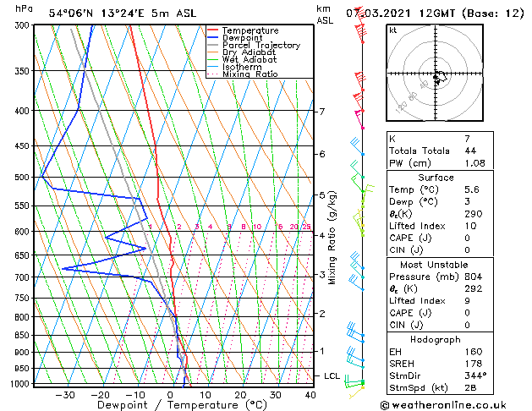Click the K index value 7
The width and height of the screenshot is (532, 411).
pos(467,139)
